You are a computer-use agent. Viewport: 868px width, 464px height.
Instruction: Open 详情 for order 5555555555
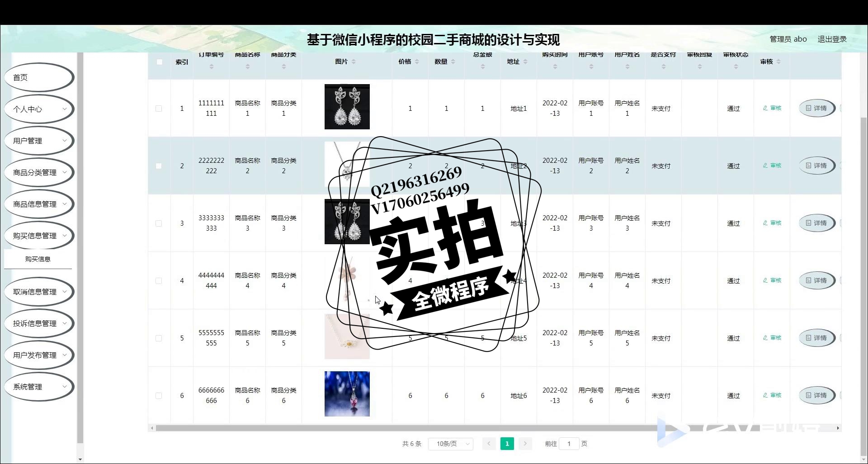(x=817, y=338)
